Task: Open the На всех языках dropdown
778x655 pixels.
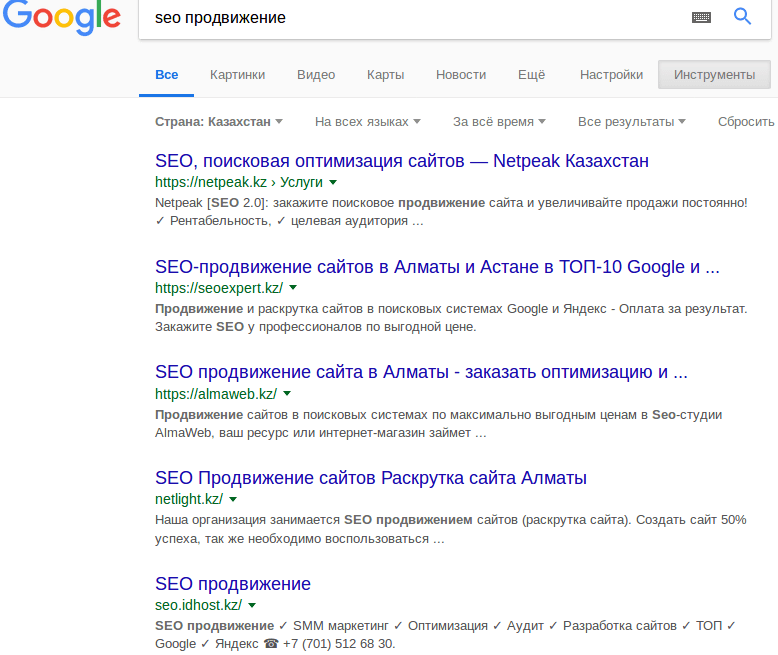Action: [x=368, y=122]
